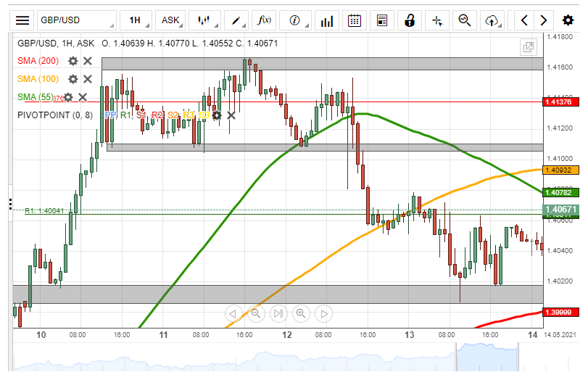Change the 1H timeframe dropdown
Screen dimensions: 588x380
coord(136,20)
